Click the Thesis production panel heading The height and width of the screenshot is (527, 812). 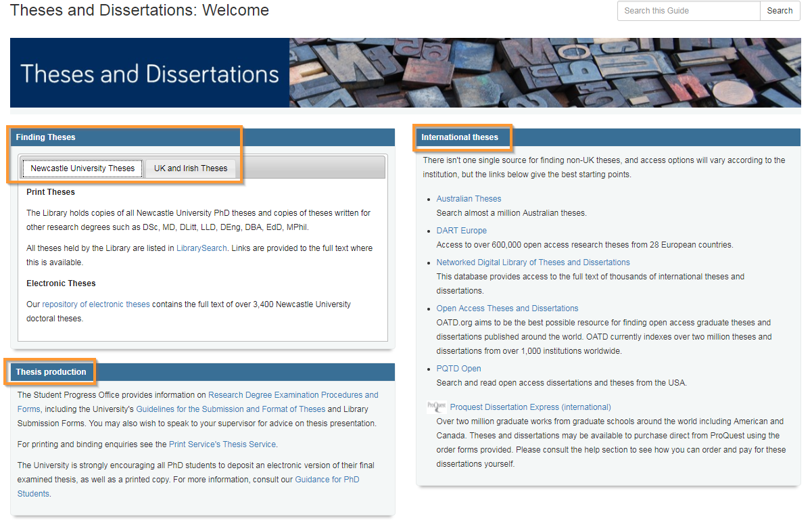pyautogui.click(x=51, y=372)
